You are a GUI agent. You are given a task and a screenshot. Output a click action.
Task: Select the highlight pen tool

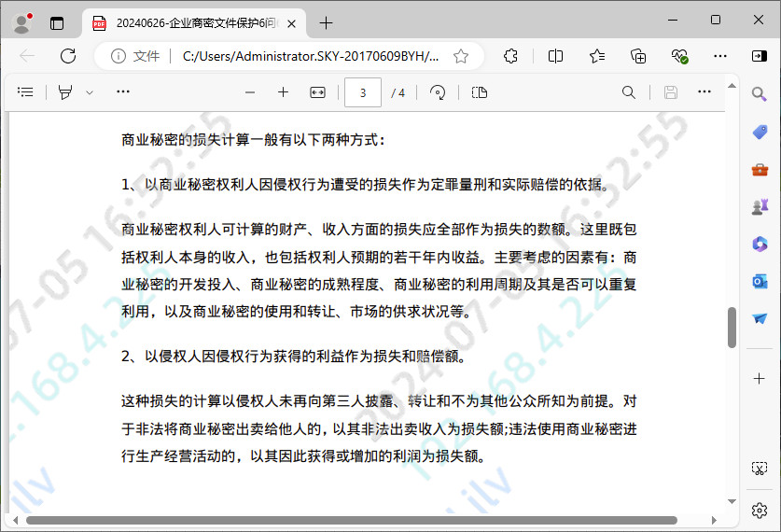tap(65, 92)
